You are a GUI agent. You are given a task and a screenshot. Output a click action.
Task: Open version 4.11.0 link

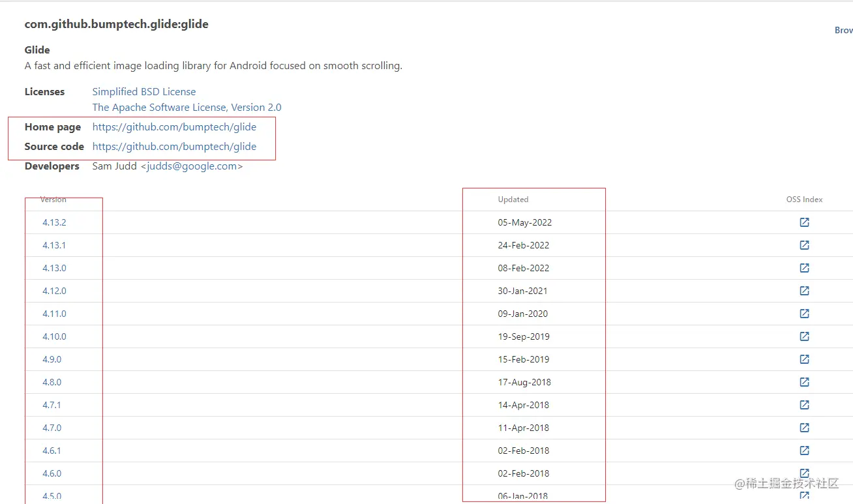point(54,314)
